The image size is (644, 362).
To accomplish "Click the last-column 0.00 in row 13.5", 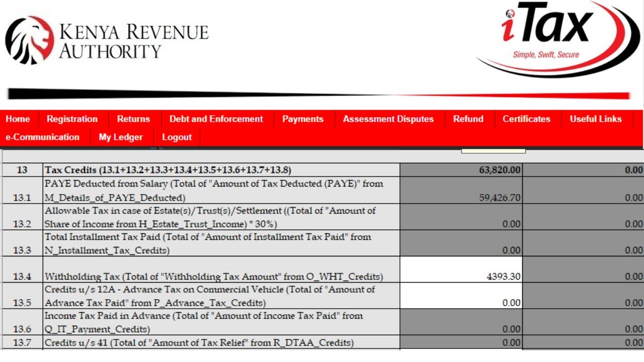I will 634,303.
